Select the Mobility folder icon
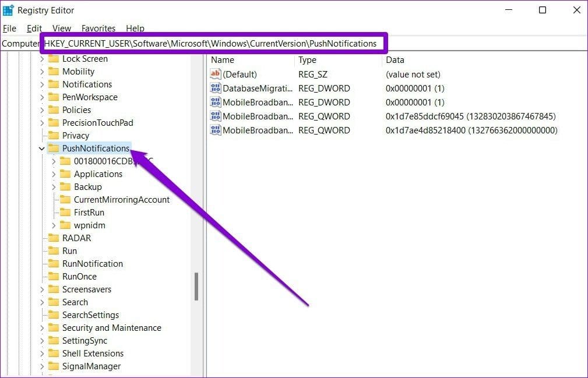Image resolution: width=588 pixels, height=378 pixels. (54, 72)
